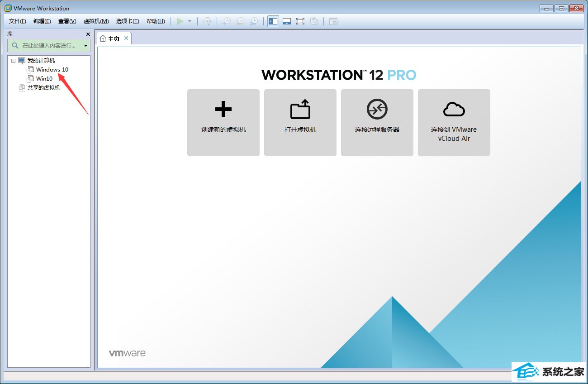The image size is (588, 384).
Task: Close the 库 library panel
Action: pyautogui.click(x=88, y=34)
